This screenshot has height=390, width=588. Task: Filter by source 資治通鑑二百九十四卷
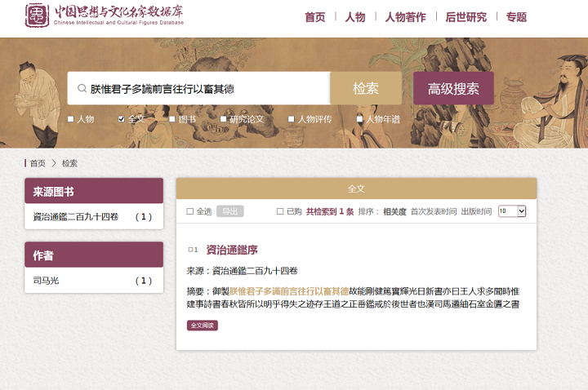[x=75, y=217]
